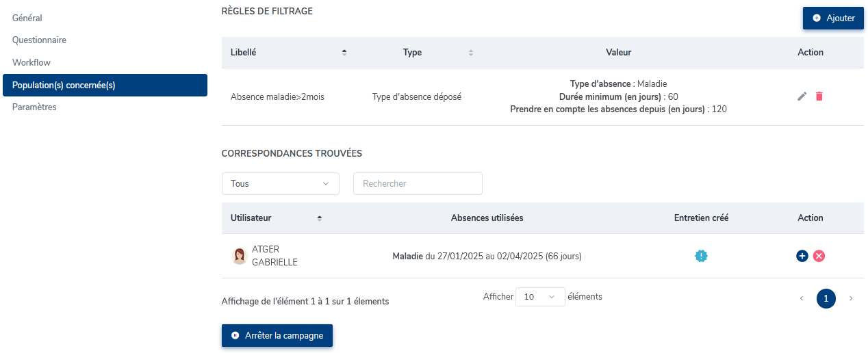Viewport: 868px width, 353px height.
Task: Click ATGER GABRIELLE's avatar
Action: pyautogui.click(x=239, y=256)
